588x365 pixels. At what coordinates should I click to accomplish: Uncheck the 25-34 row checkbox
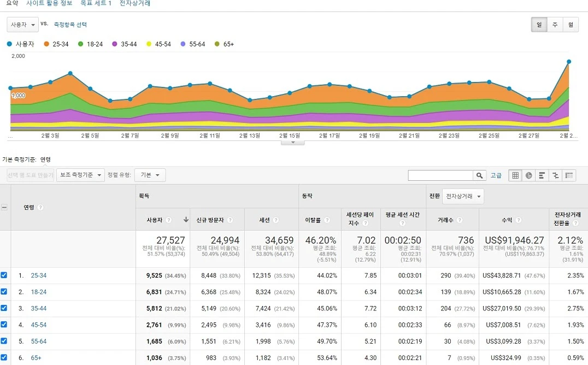pos(4,275)
